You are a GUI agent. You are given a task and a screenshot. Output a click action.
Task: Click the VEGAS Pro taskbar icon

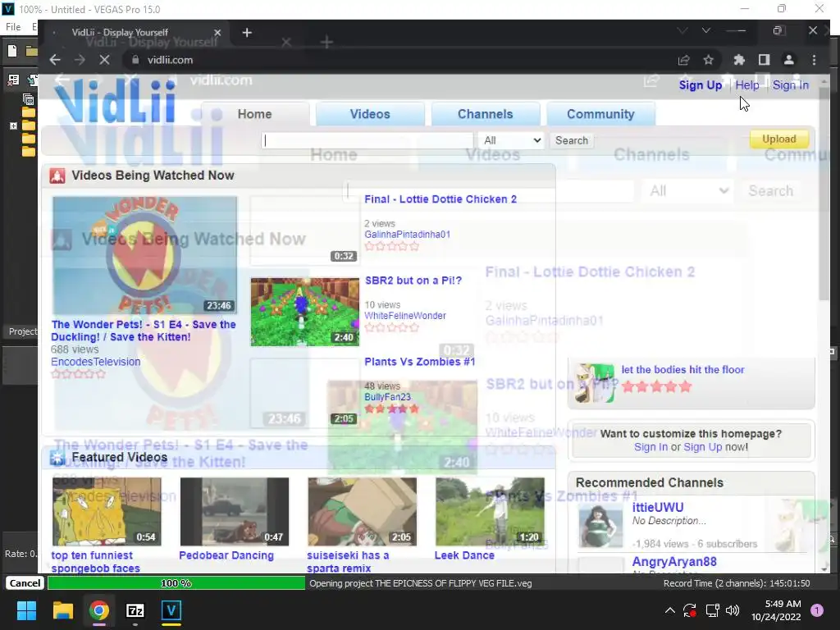pos(171,610)
